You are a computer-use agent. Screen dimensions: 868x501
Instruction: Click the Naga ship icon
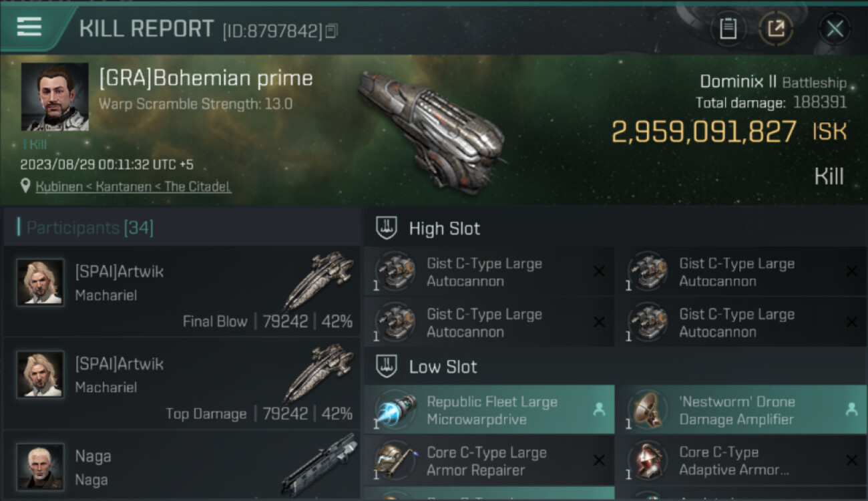(319, 464)
